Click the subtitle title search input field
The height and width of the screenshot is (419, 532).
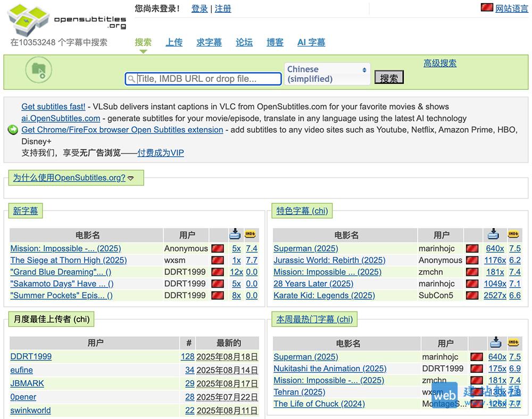203,79
